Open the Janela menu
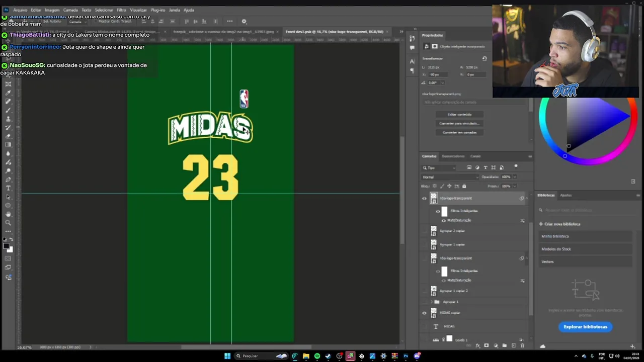The image size is (644, 362). pyautogui.click(x=174, y=10)
